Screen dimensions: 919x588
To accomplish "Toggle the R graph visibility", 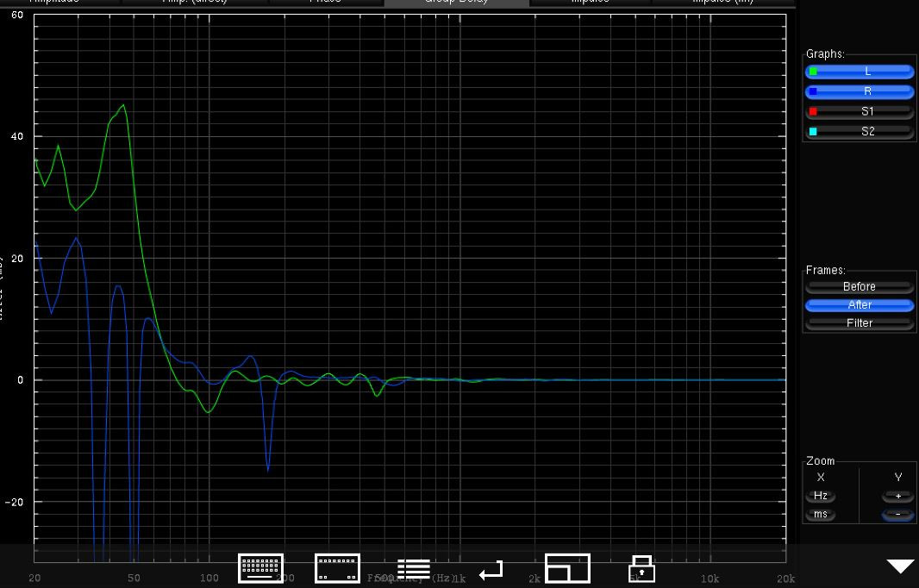I will pos(860,91).
